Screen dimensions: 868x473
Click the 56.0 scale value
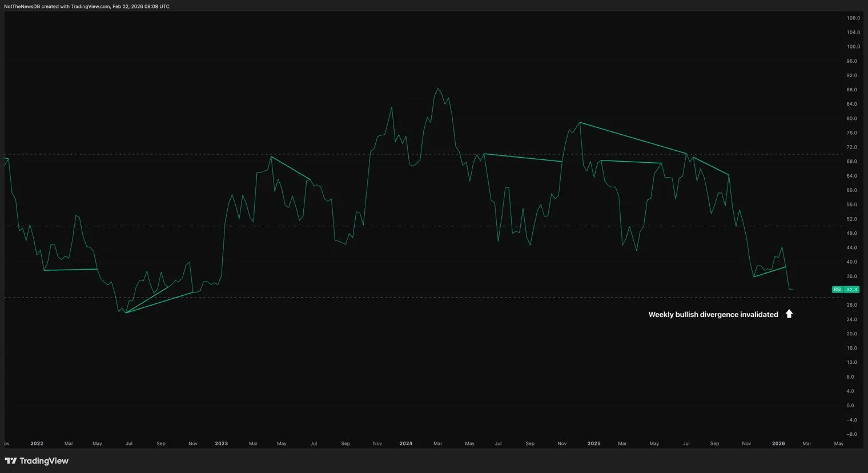click(x=851, y=205)
